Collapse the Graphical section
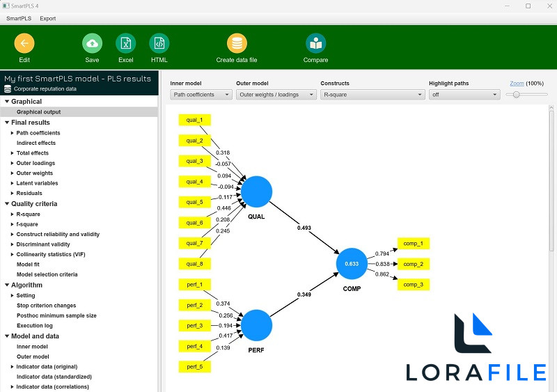The height and width of the screenshot is (392, 557). [7, 101]
